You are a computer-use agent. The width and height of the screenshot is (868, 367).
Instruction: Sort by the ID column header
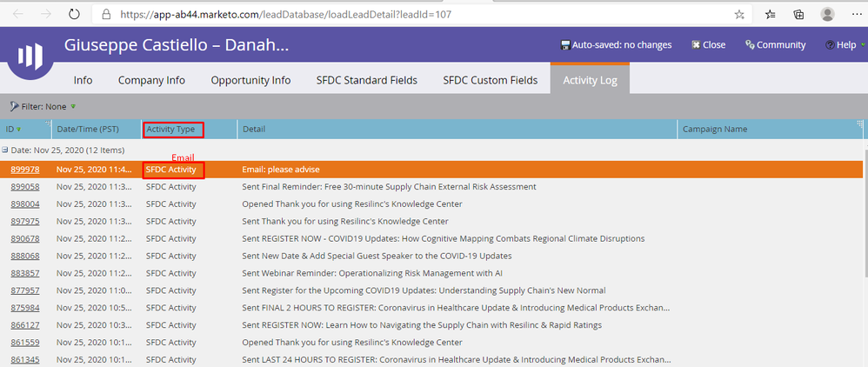pyautogui.click(x=10, y=130)
